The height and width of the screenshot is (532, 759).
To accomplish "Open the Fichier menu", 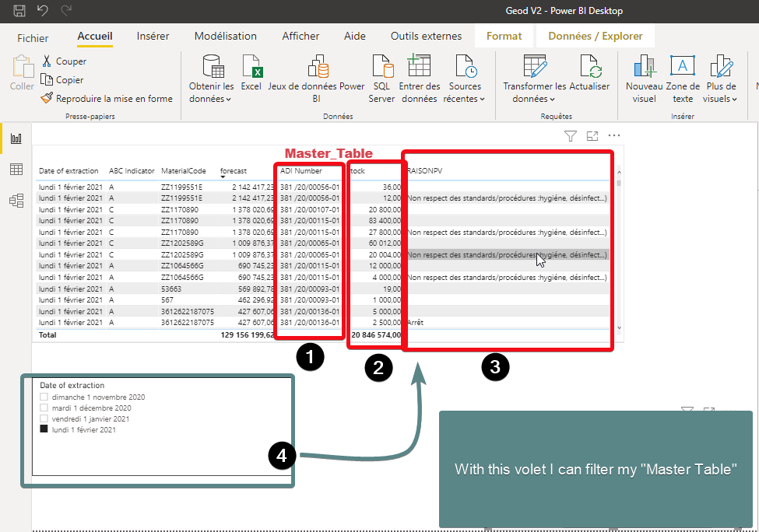I will tap(33, 38).
